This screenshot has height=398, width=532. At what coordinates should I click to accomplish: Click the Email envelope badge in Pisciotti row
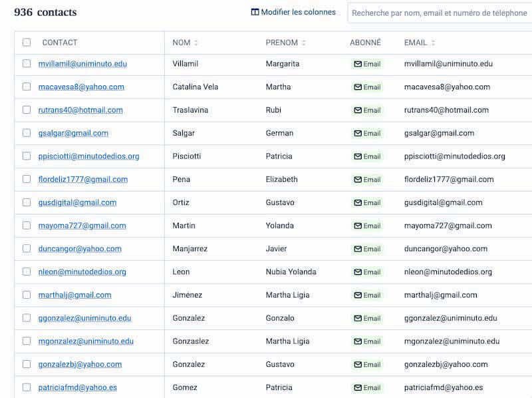pyautogui.click(x=367, y=156)
